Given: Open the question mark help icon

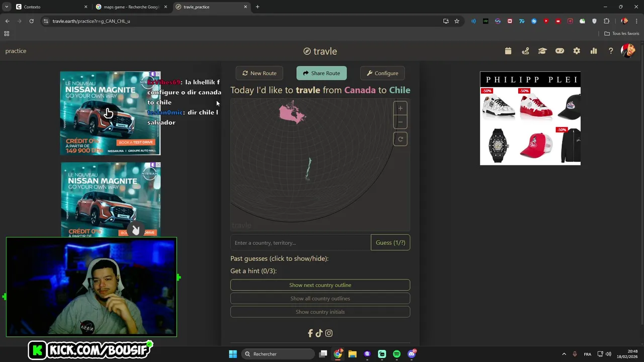Looking at the screenshot, I should pyautogui.click(x=611, y=51).
